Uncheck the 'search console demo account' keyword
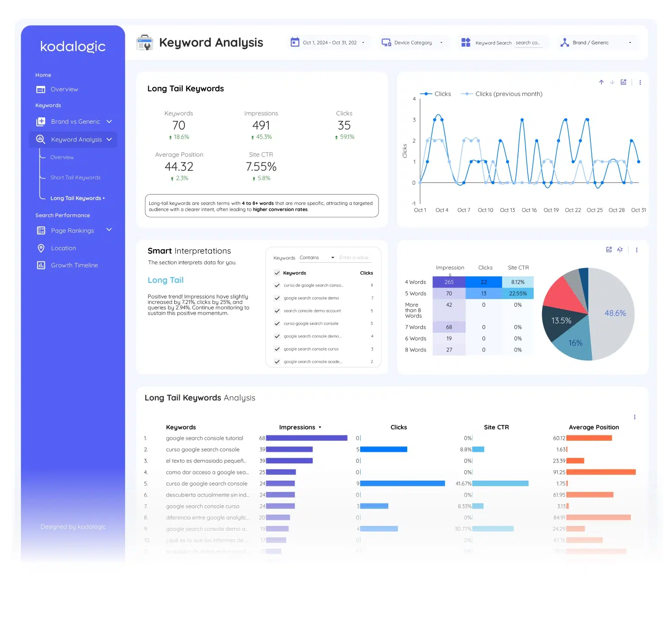The image size is (672, 628). click(277, 311)
